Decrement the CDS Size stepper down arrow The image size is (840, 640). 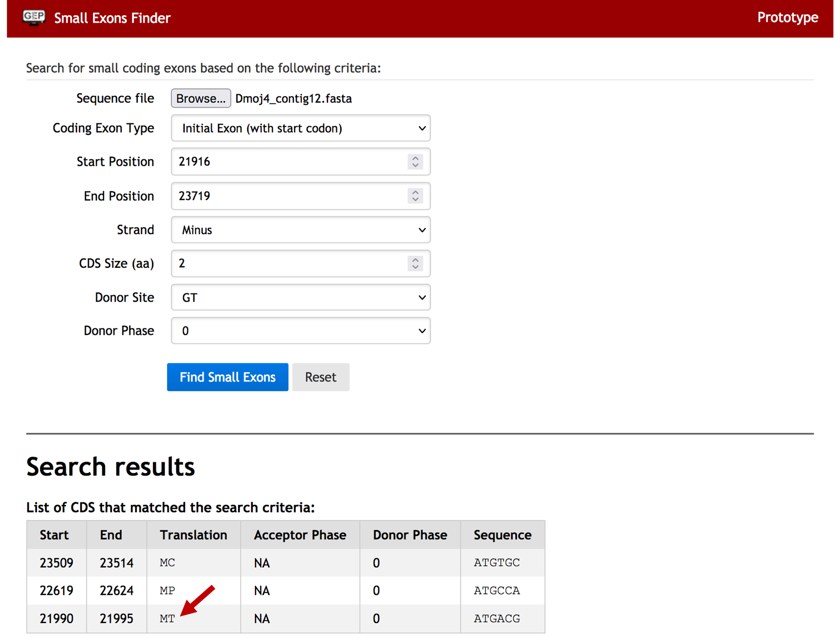[415, 267]
